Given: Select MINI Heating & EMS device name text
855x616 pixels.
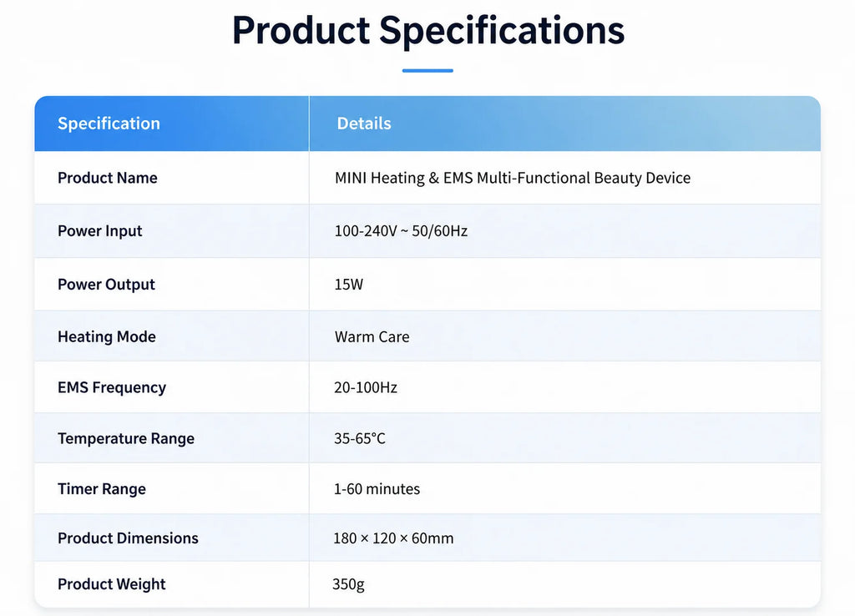Looking at the screenshot, I should 513,178.
